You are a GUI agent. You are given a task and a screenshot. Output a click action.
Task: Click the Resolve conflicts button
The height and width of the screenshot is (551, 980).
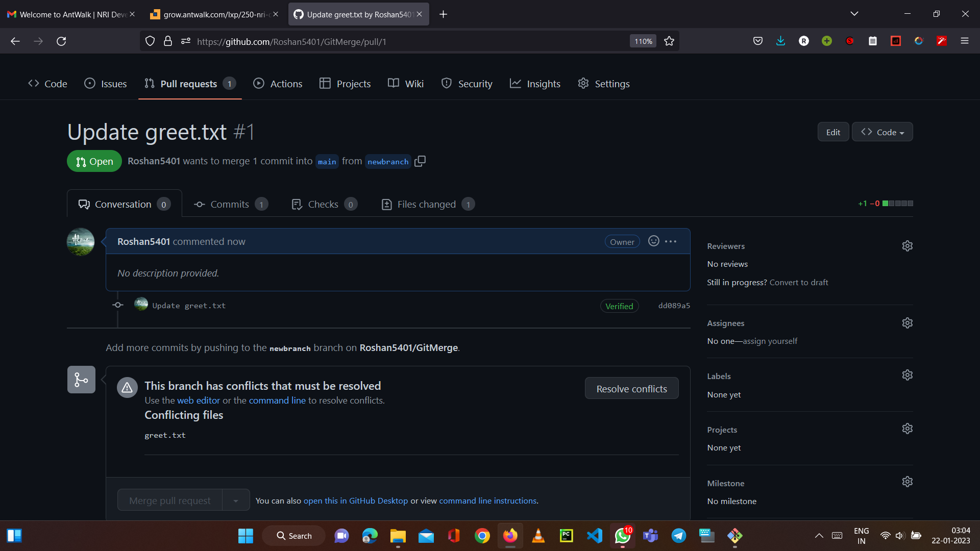(x=631, y=389)
